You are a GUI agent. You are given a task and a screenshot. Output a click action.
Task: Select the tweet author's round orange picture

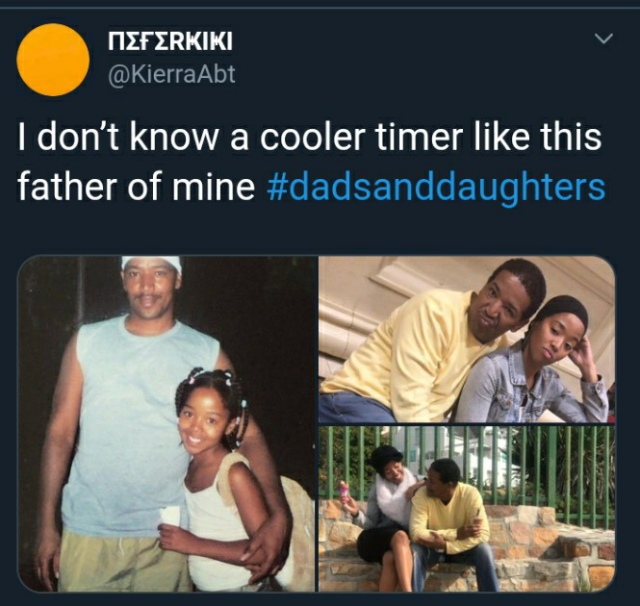(53, 60)
